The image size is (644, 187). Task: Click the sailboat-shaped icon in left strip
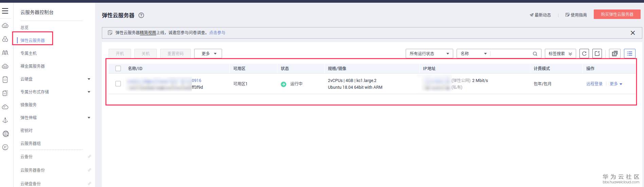[5, 120]
